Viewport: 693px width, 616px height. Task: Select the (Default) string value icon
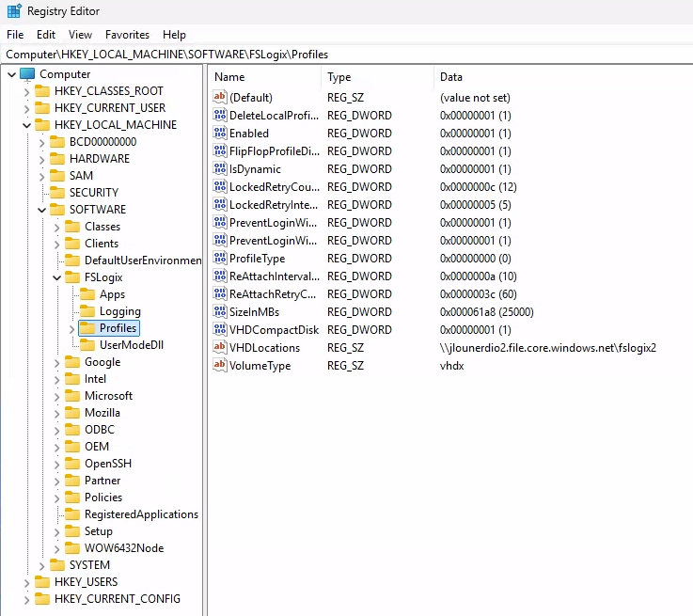click(x=220, y=97)
